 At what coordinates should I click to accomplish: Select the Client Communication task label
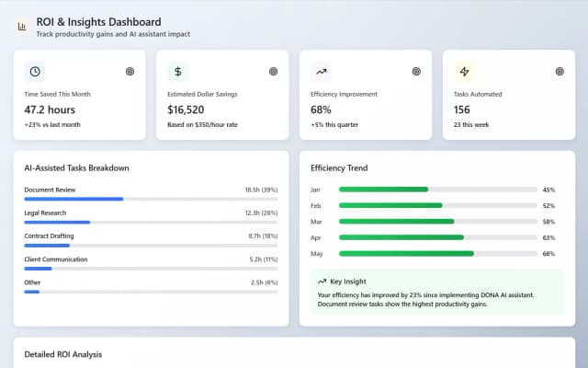56,259
